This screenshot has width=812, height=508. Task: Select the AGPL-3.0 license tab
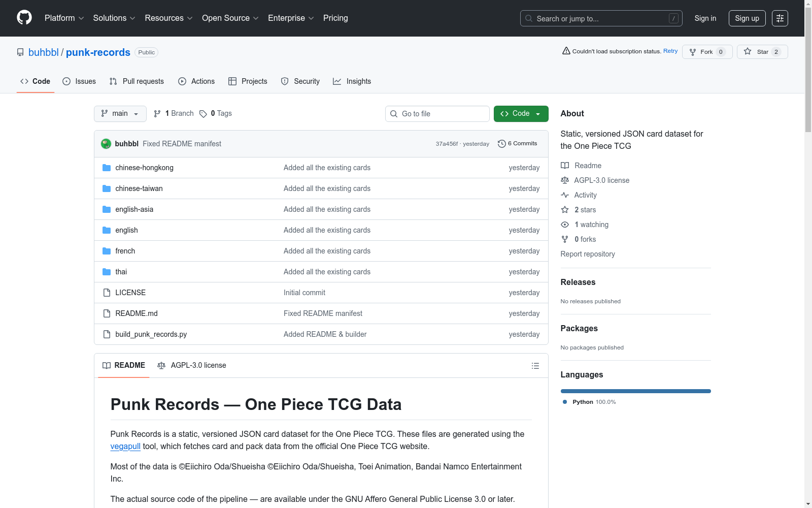[x=192, y=366]
